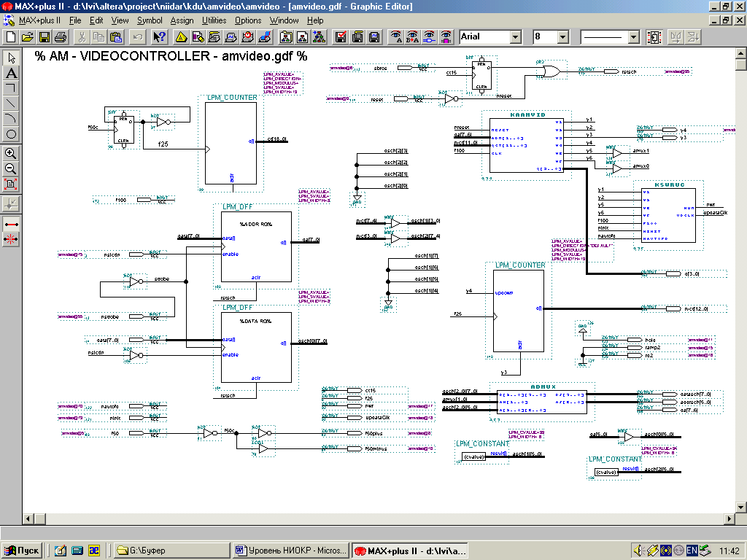Open the Symbol menu
The image size is (747, 560).
150,20
